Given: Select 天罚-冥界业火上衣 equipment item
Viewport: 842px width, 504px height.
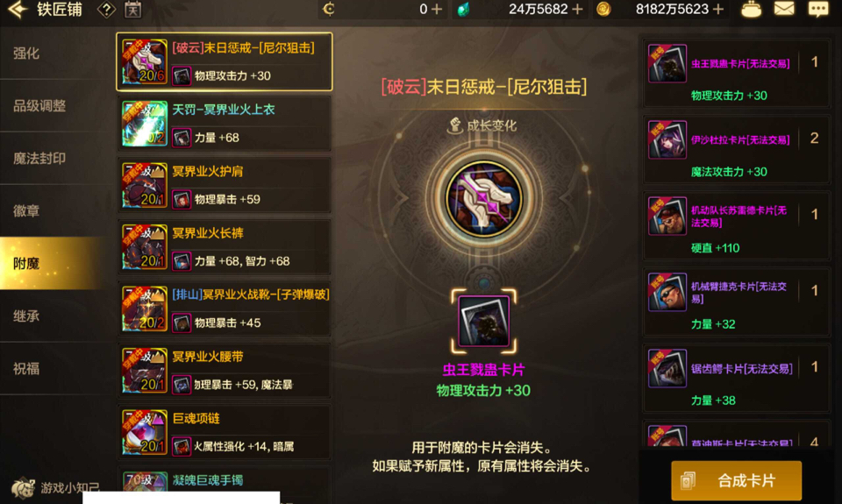Looking at the screenshot, I should [225, 124].
